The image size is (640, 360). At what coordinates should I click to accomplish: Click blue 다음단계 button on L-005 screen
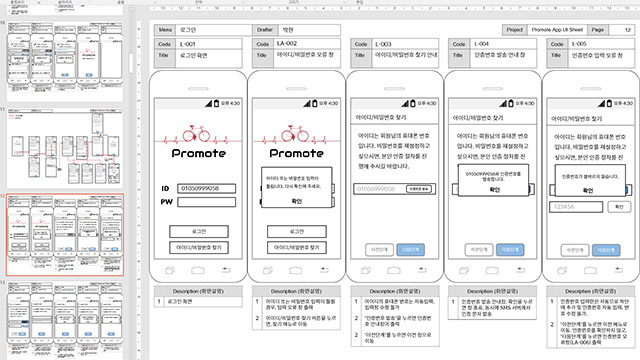point(606,250)
